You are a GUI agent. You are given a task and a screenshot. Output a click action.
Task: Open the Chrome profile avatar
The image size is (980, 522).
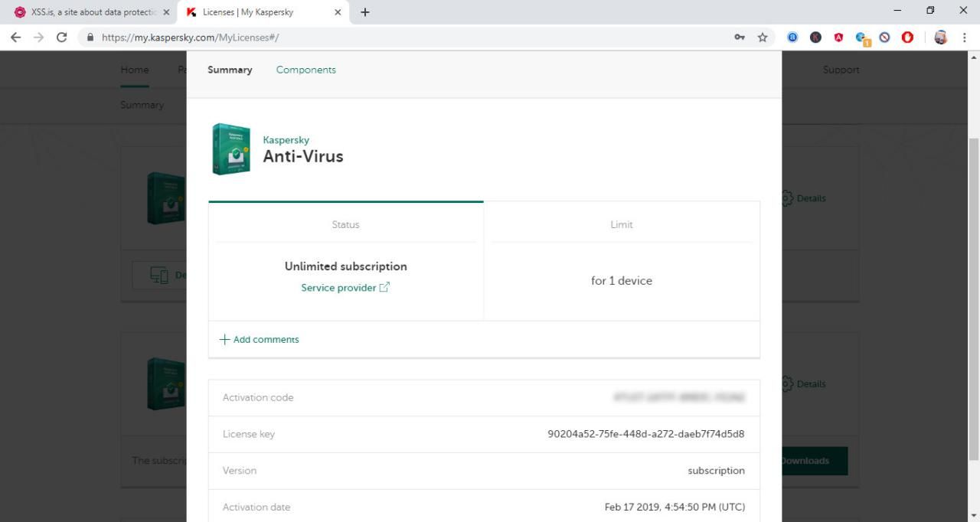[x=941, y=37]
